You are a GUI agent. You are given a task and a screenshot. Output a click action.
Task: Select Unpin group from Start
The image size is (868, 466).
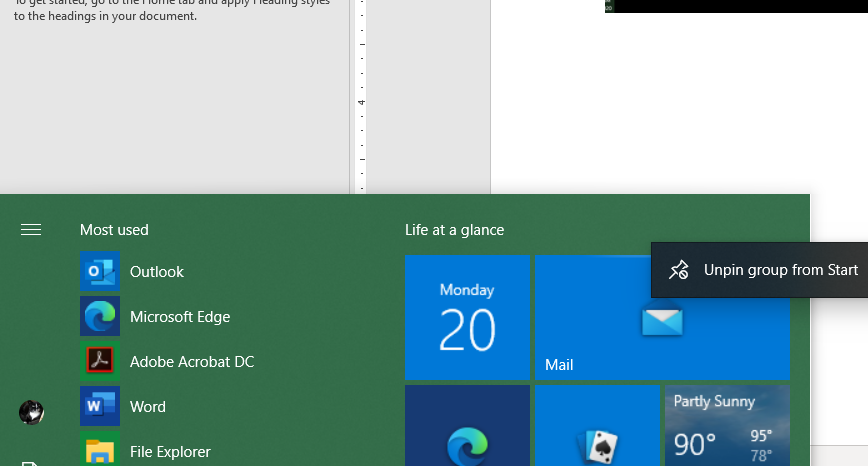[x=760, y=270]
